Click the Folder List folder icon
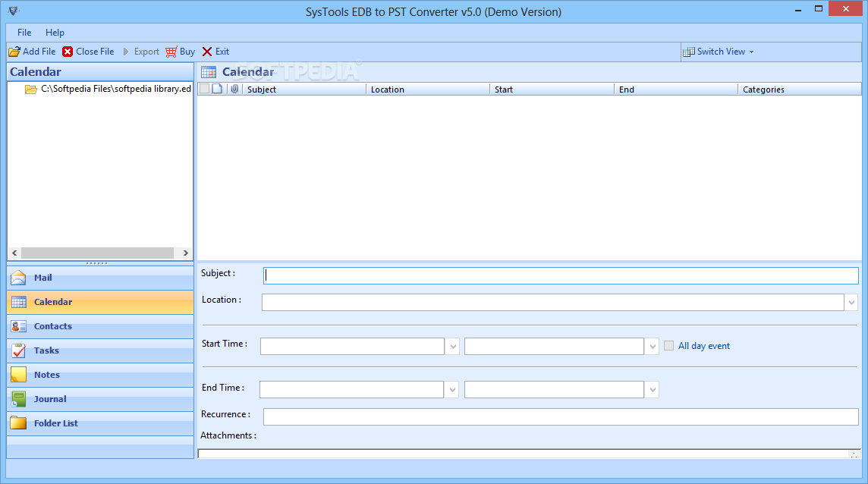The height and width of the screenshot is (484, 868). click(x=18, y=423)
